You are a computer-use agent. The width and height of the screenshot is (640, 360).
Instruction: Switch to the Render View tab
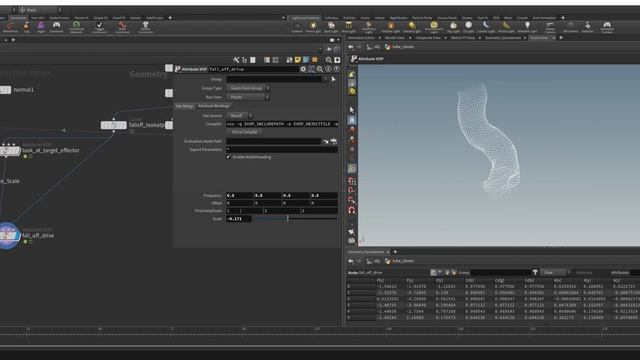pos(395,38)
